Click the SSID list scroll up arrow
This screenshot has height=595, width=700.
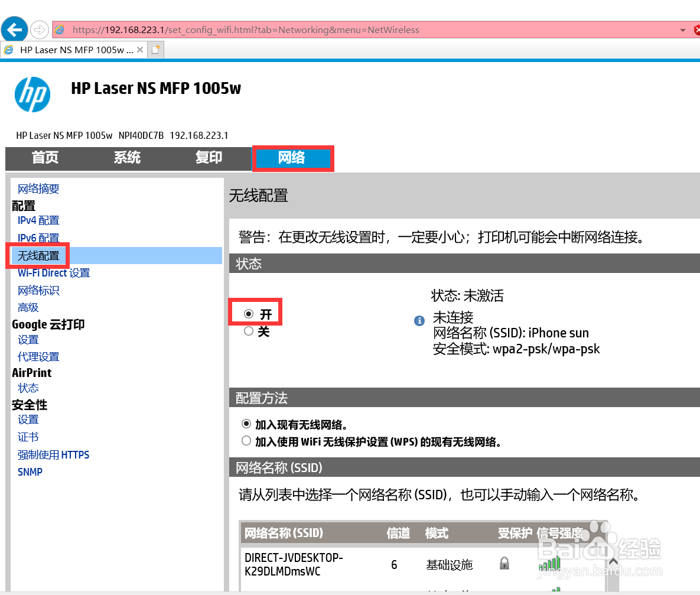pyautogui.click(x=613, y=562)
